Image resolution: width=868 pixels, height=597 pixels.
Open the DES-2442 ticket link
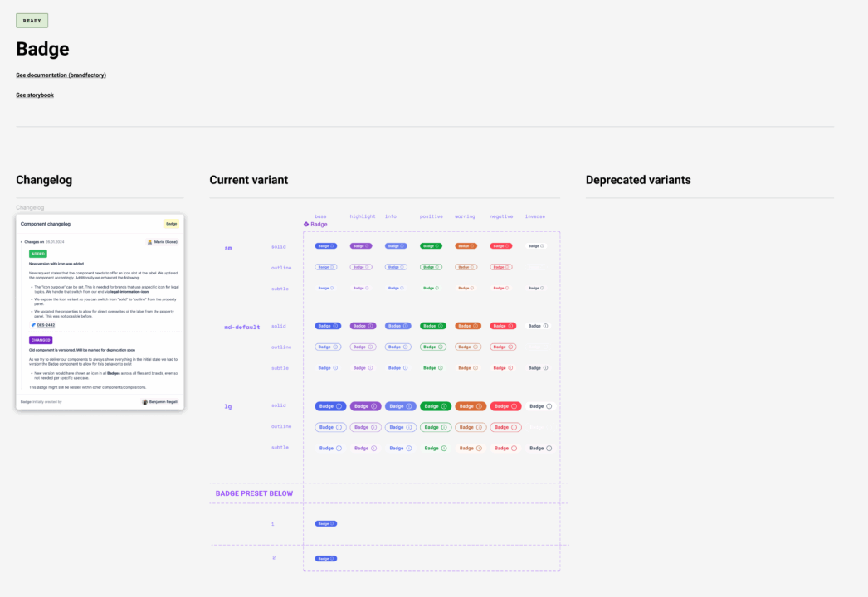(x=46, y=325)
